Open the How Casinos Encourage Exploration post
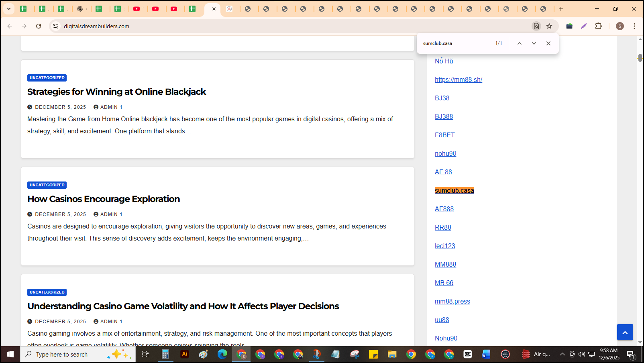 click(x=104, y=199)
